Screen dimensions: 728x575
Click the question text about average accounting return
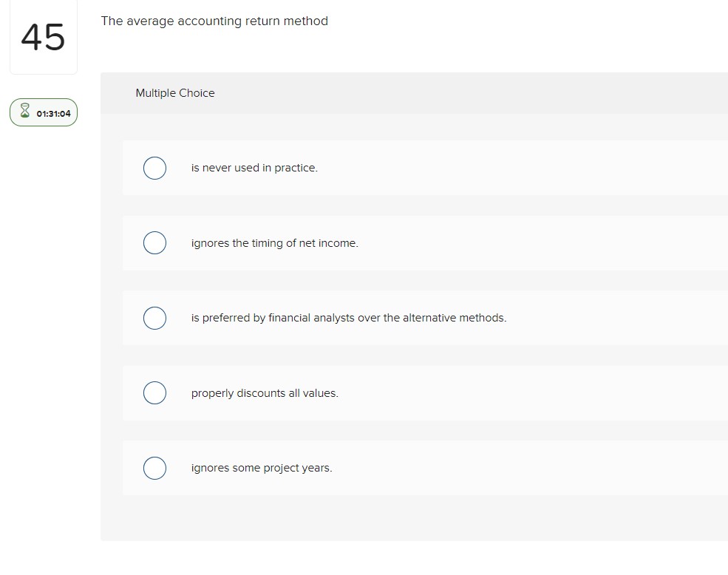(214, 21)
